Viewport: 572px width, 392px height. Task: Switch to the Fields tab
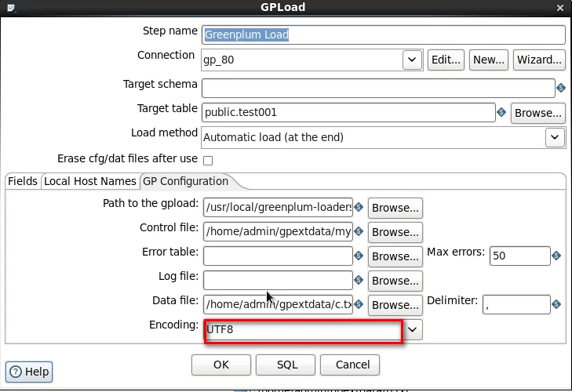(23, 181)
